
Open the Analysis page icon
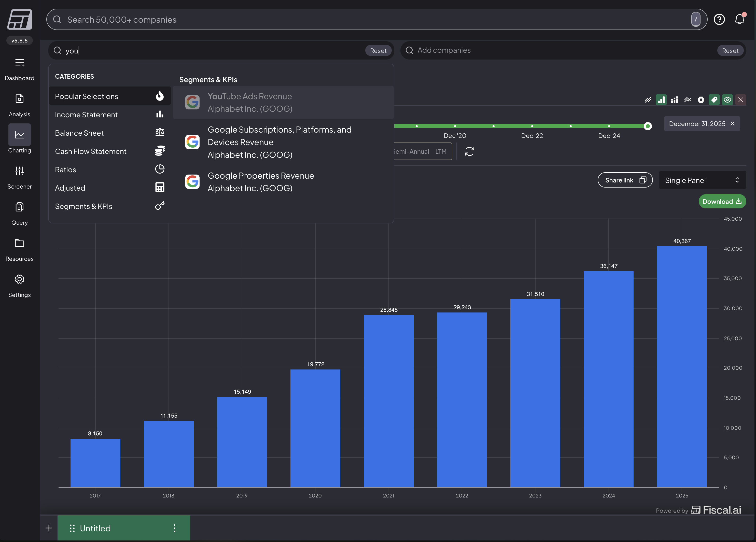[x=19, y=99]
